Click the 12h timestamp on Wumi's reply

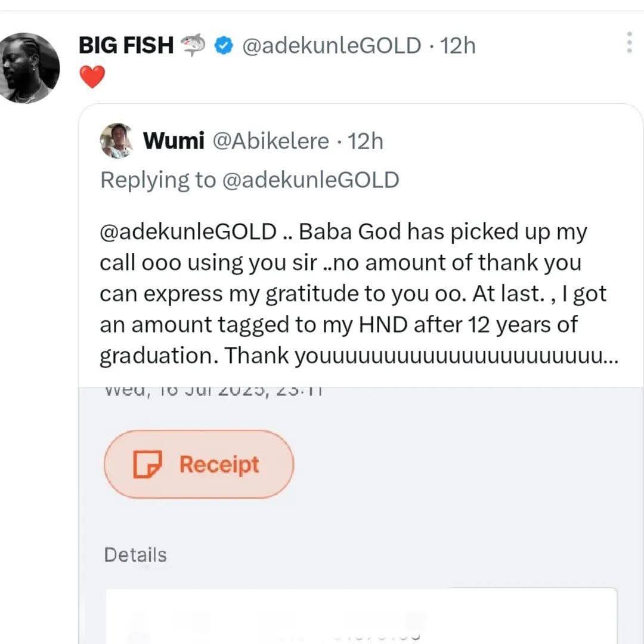[x=366, y=141]
